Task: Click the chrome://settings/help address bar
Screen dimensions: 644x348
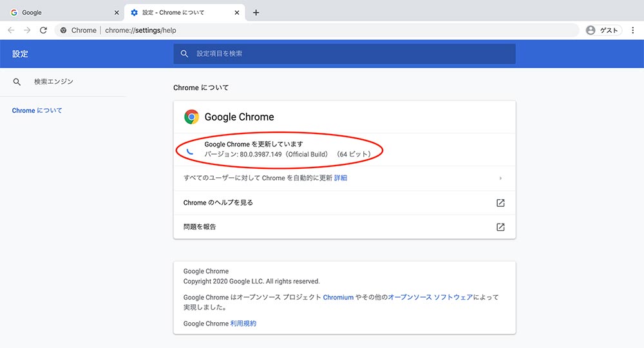Action: 316,30
